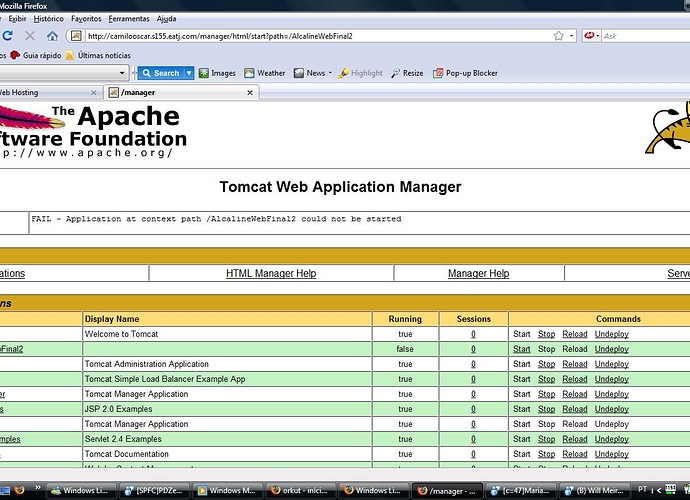Switch to orkut - iníci... Firefox taskbar window
Screen dimensions: 690x500
(301, 490)
